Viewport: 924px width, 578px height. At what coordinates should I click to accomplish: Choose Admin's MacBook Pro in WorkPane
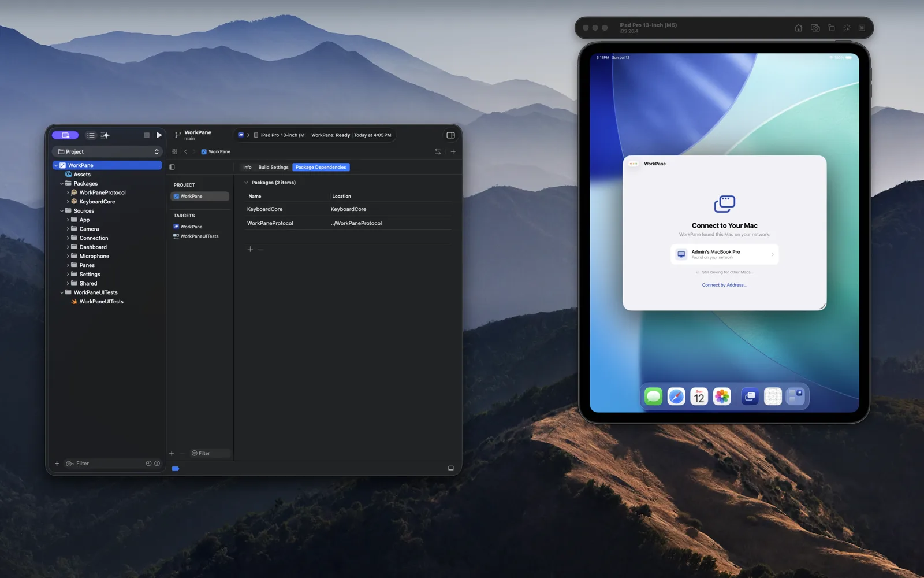coord(725,254)
